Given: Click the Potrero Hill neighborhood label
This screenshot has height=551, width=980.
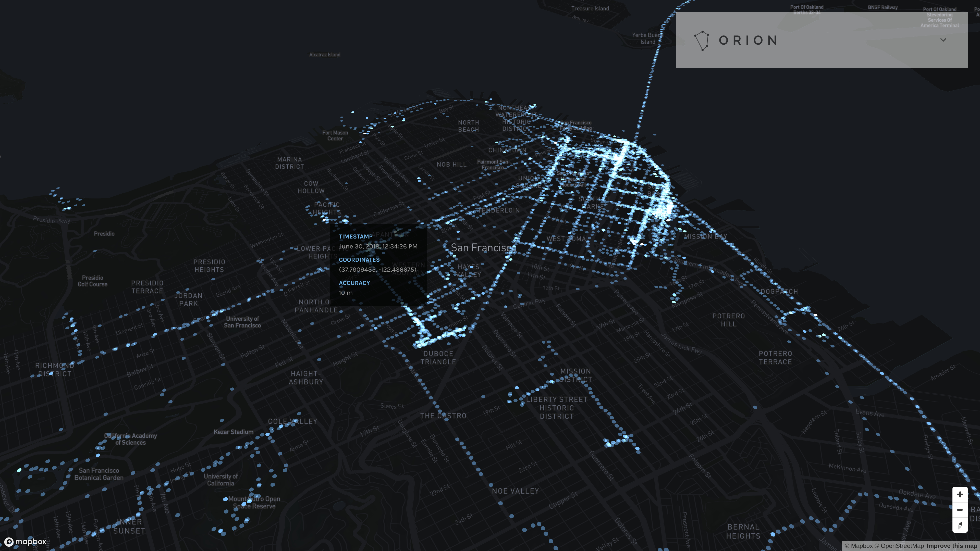Looking at the screenshot, I should (x=728, y=320).
